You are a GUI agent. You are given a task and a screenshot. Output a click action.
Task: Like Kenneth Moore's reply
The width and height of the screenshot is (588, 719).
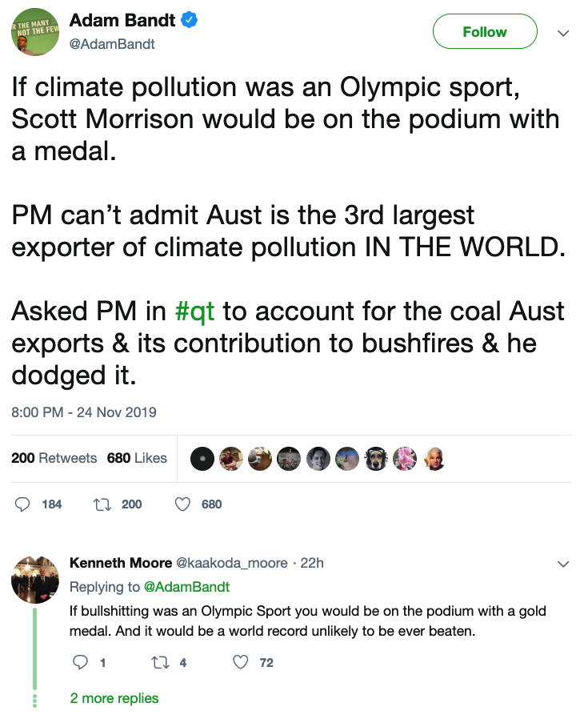pos(239,662)
